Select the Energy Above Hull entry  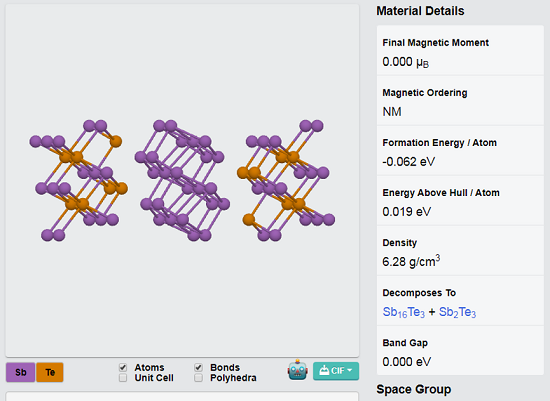[460, 201]
